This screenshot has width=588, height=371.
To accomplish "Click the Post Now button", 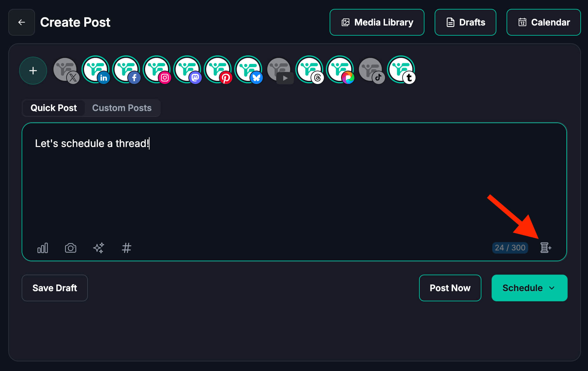I will point(450,288).
